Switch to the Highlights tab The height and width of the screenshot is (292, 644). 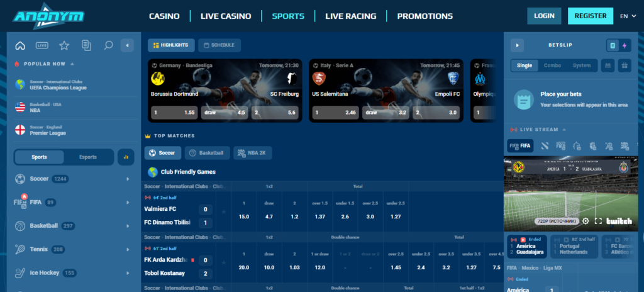(x=171, y=45)
